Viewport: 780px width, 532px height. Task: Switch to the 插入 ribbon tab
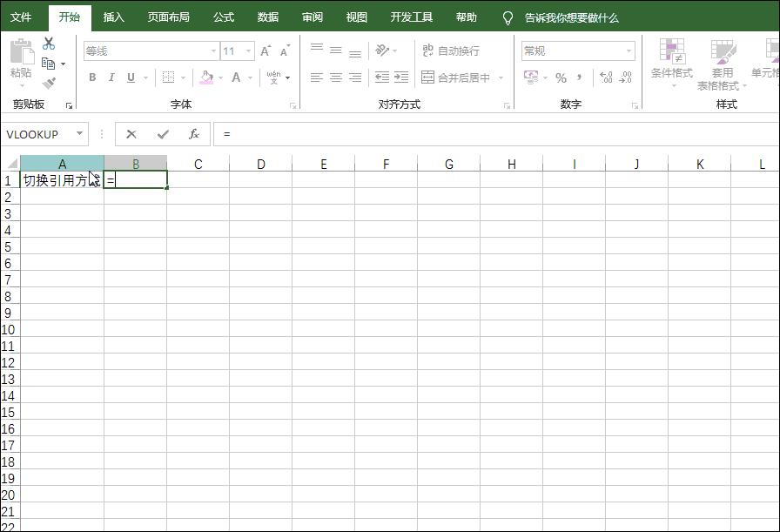coord(114,16)
